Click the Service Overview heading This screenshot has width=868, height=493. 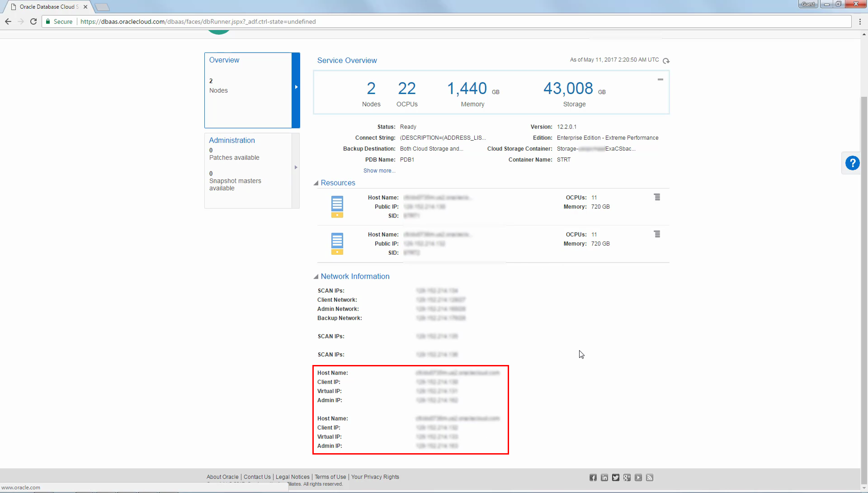pos(347,61)
